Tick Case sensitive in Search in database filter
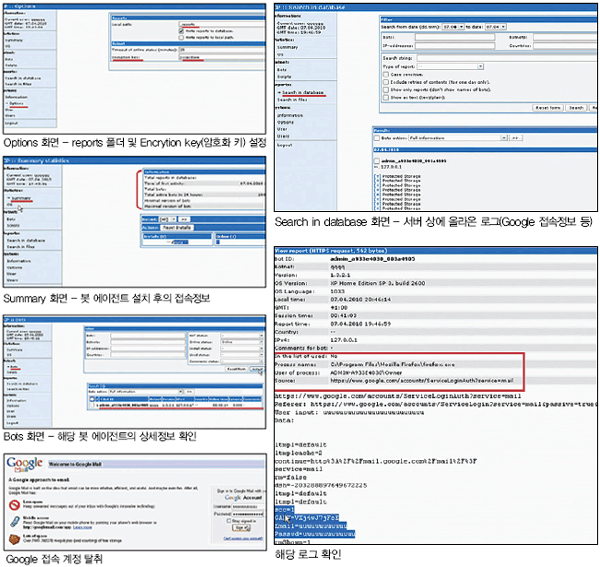Screen dimensions: 600x567 point(386,75)
